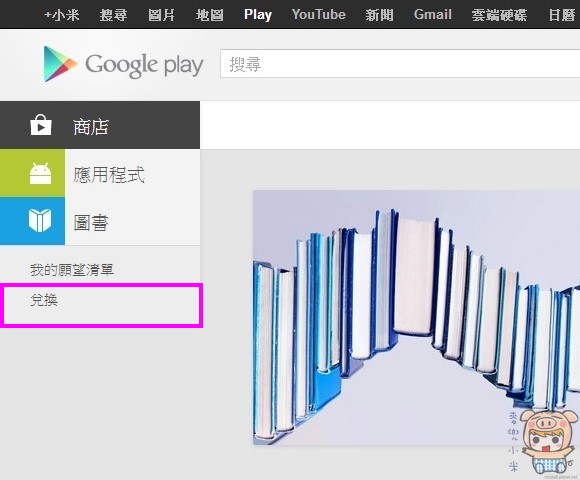Open YouTube from the top bar
This screenshot has height=480, width=580.
coord(318,14)
